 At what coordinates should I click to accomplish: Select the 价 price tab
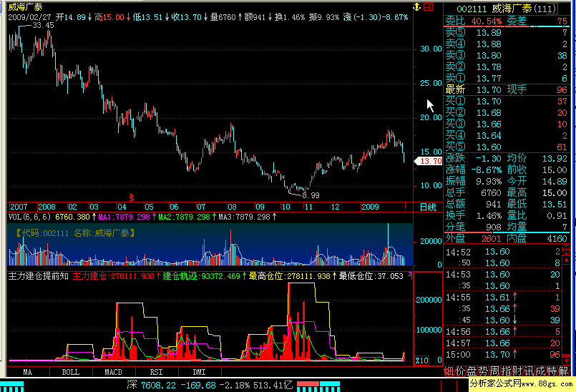point(460,371)
